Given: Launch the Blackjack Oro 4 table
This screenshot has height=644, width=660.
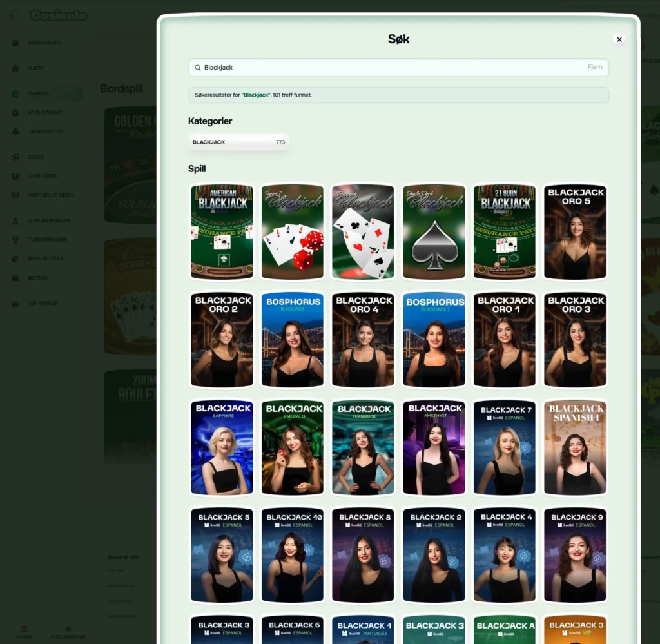Looking at the screenshot, I should [x=364, y=340].
